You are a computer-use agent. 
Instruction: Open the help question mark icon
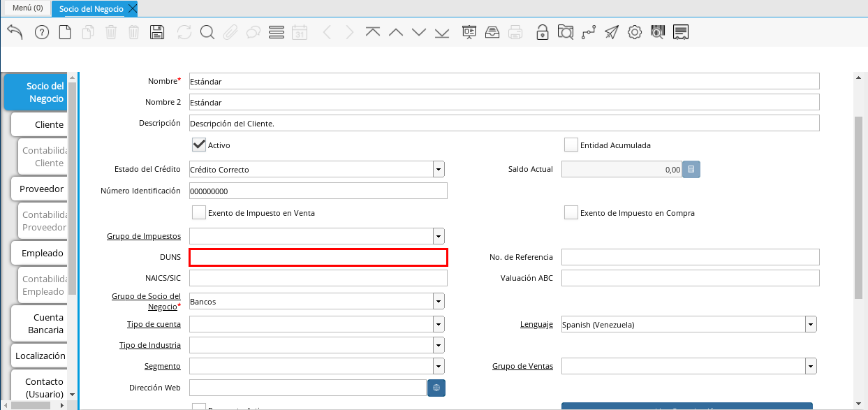pos(42,32)
